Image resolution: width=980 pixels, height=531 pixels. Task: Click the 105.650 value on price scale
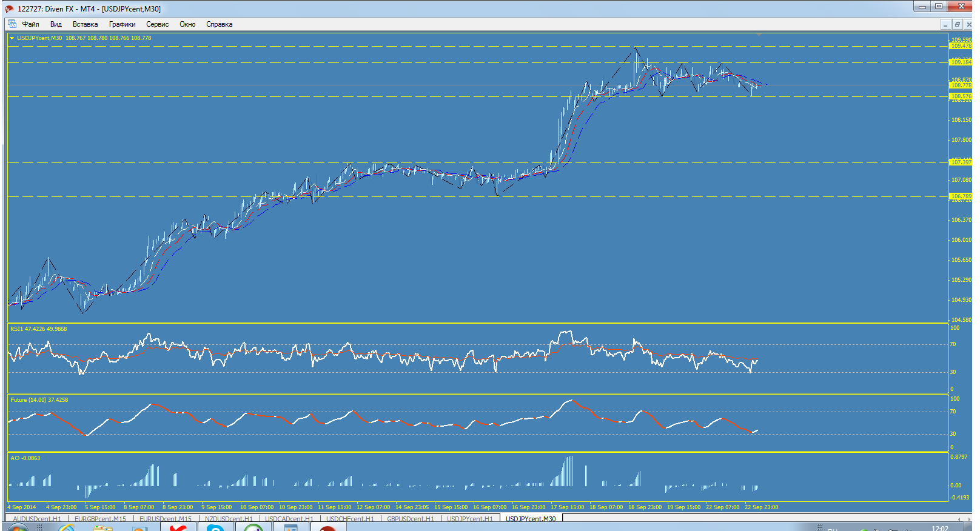pyautogui.click(x=961, y=260)
